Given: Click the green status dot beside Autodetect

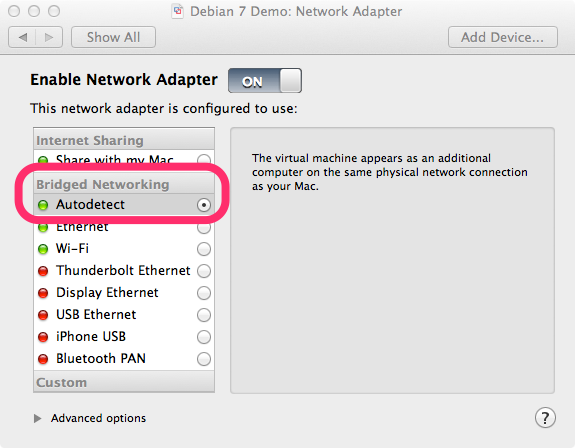Looking at the screenshot, I should point(43,205).
